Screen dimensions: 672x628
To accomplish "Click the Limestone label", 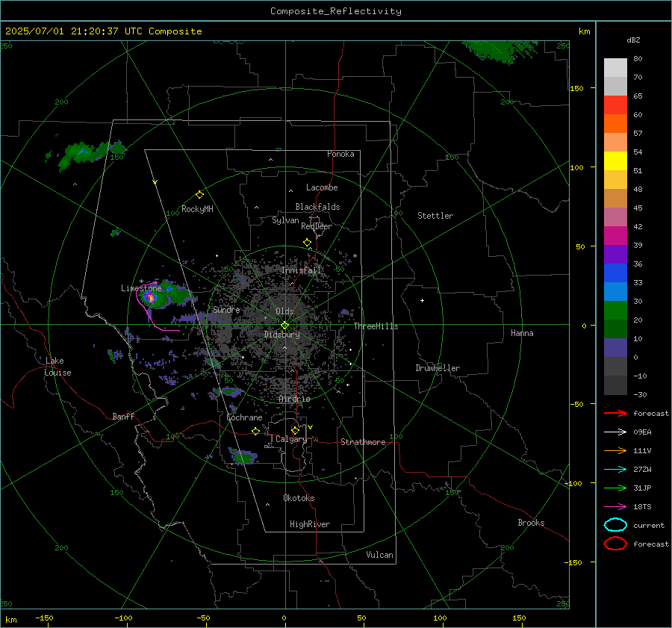I will [x=141, y=288].
